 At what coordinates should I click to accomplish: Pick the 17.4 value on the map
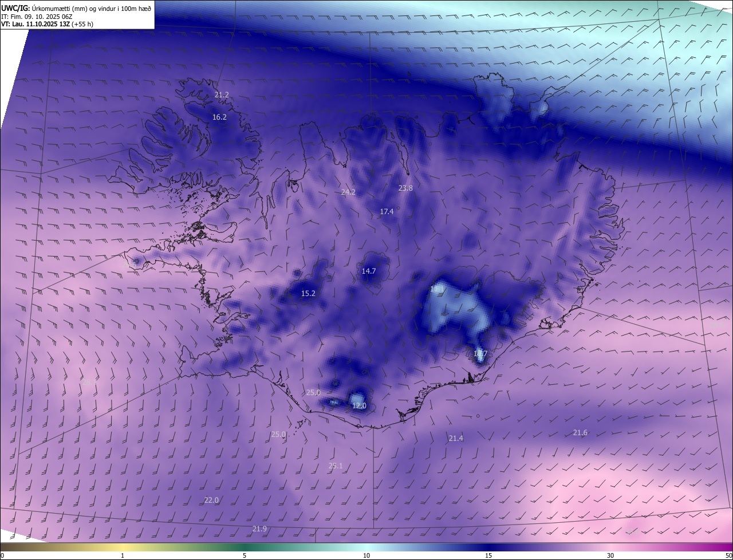tap(387, 212)
